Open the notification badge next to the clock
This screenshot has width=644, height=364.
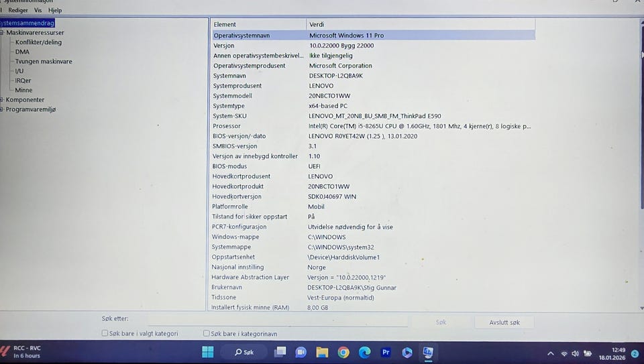(x=635, y=353)
